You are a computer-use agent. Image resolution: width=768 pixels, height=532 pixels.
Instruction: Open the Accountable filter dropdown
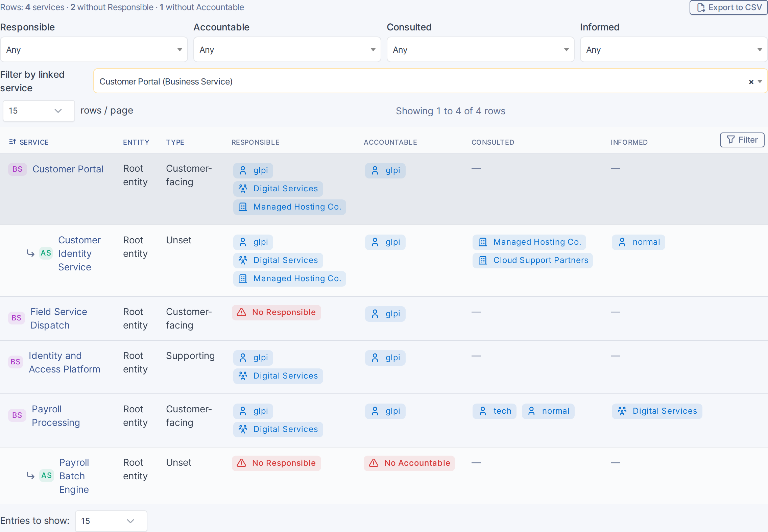pos(287,50)
